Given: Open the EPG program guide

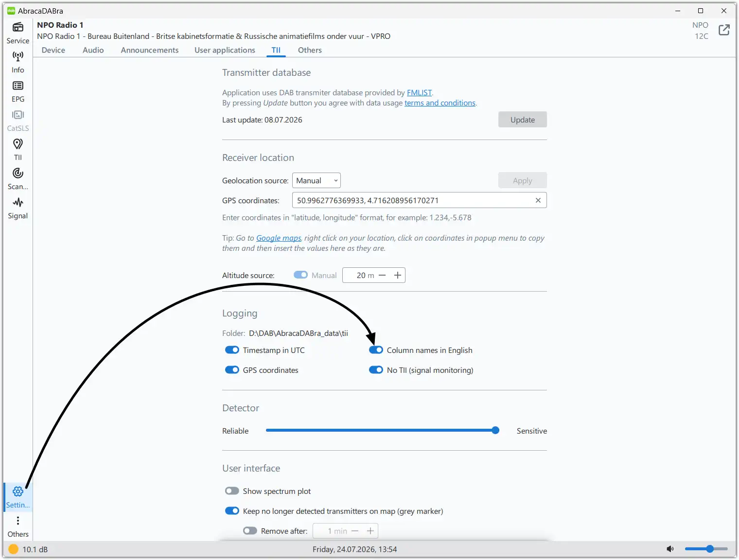Looking at the screenshot, I should click(x=18, y=91).
